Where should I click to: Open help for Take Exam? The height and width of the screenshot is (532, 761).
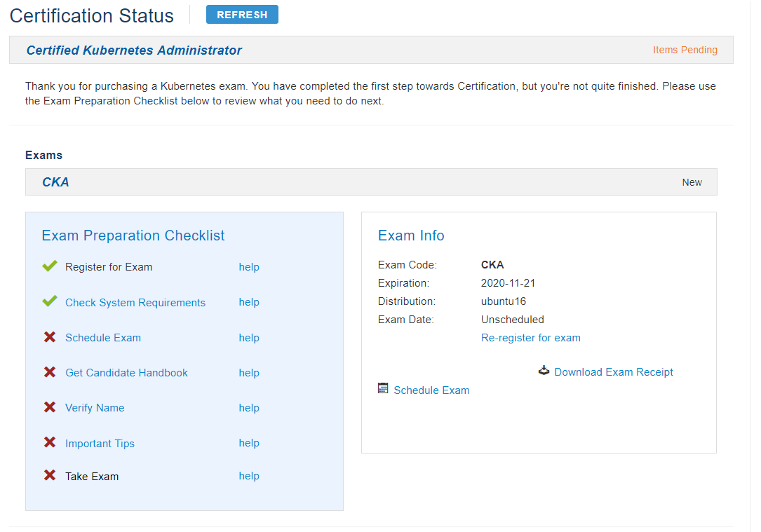pos(249,476)
